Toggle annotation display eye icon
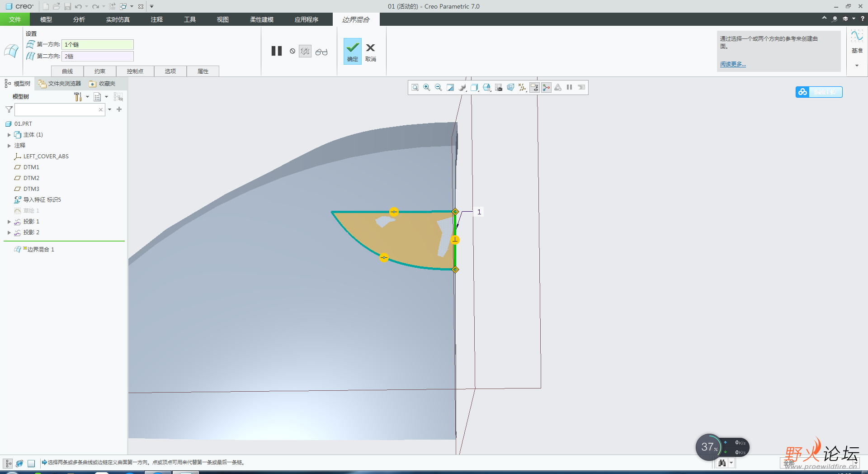Screen dimensions: 868x474 pyautogui.click(x=534, y=88)
